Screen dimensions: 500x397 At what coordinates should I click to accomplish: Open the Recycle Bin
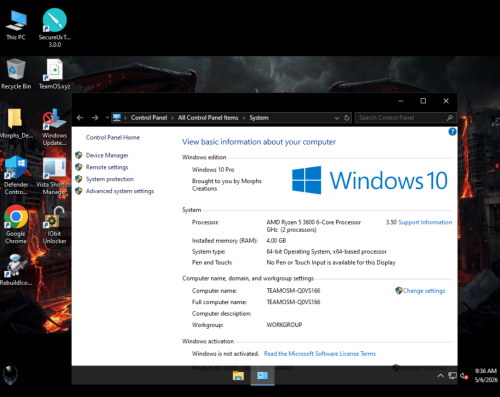click(16, 74)
